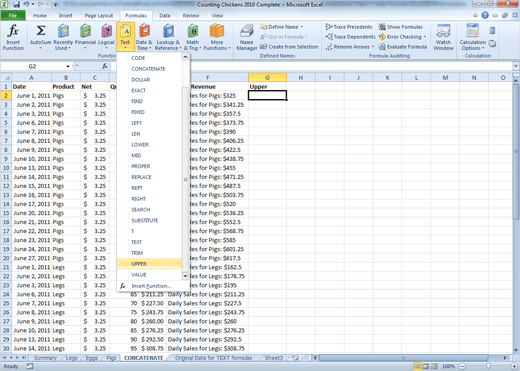Switch to the Data ribbon tab
The width and height of the screenshot is (520, 371).
[x=164, y=15]
